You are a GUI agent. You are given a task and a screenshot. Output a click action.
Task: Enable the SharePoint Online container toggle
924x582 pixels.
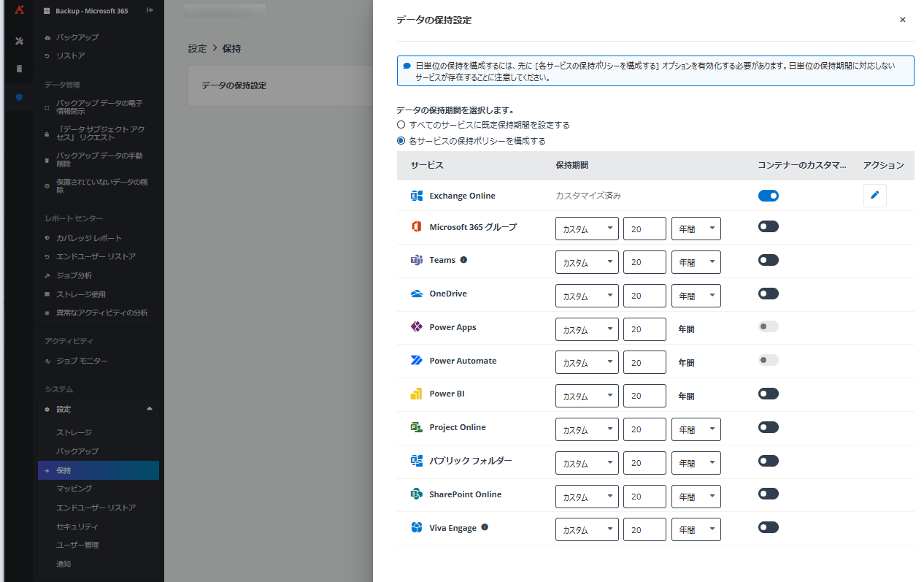769,494
